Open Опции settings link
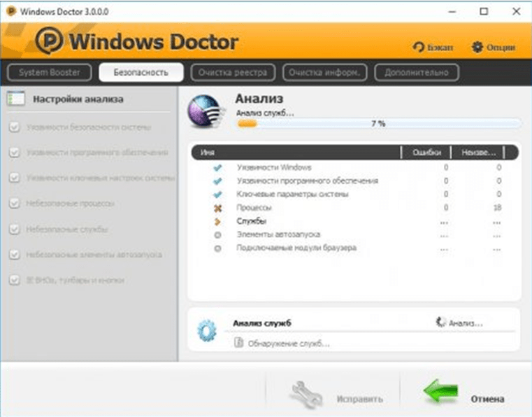 point(501,47)
